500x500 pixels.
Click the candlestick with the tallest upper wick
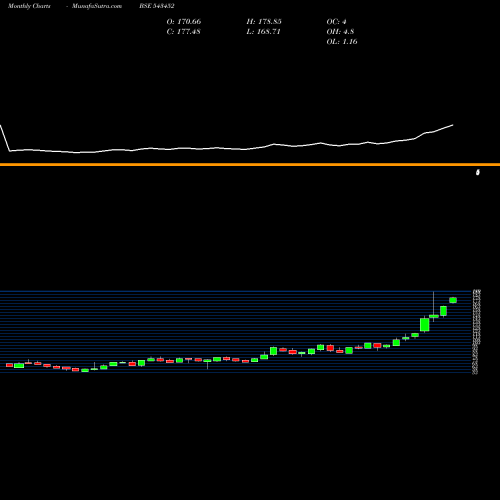pyautogui.click(x=434, y=316)
